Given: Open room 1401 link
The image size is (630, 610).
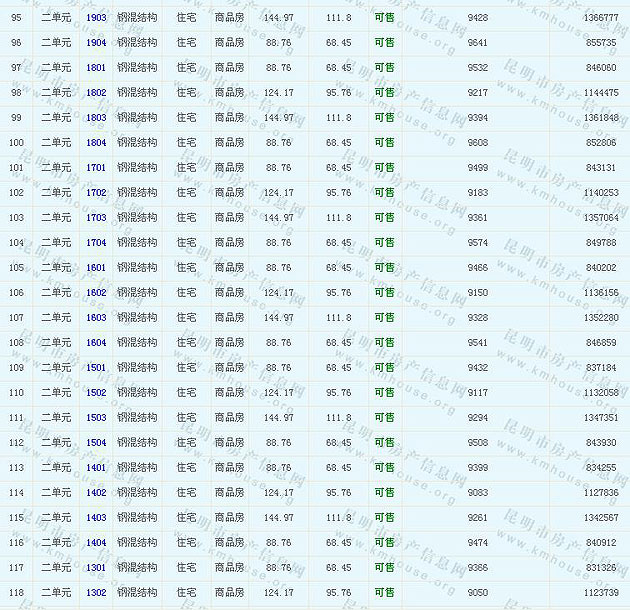Looking at the screenshot, I should pos(96,468).
